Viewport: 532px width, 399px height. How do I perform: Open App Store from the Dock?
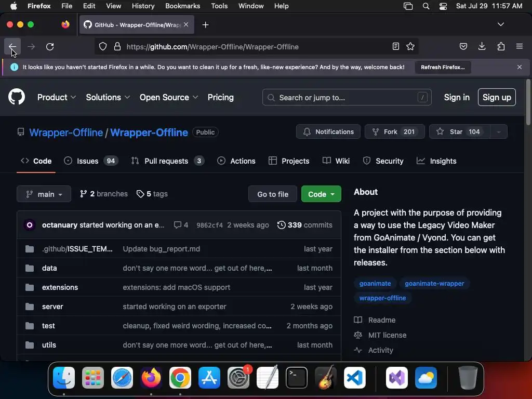coord(209,378)
